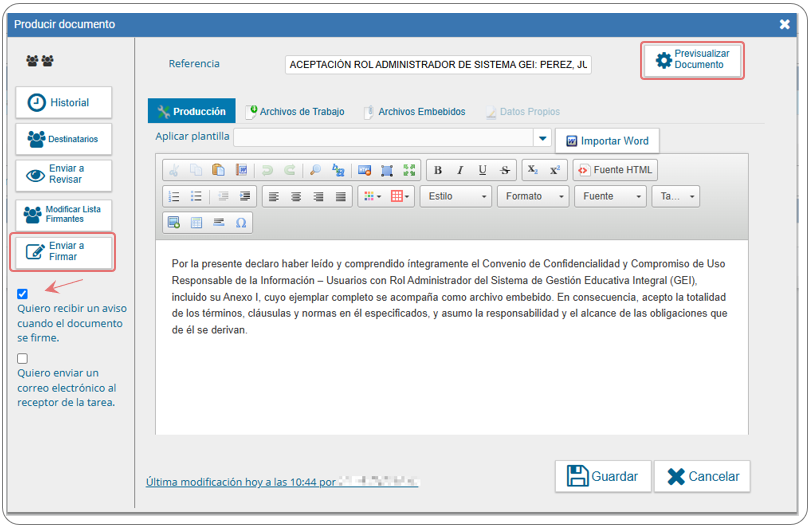Open the Ta... size dropdown
The image size is (811, 529).
point(675,197)
